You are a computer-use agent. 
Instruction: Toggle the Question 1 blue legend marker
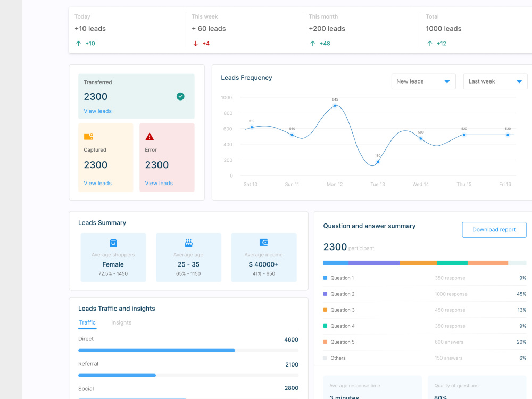(x=325, y=278)
